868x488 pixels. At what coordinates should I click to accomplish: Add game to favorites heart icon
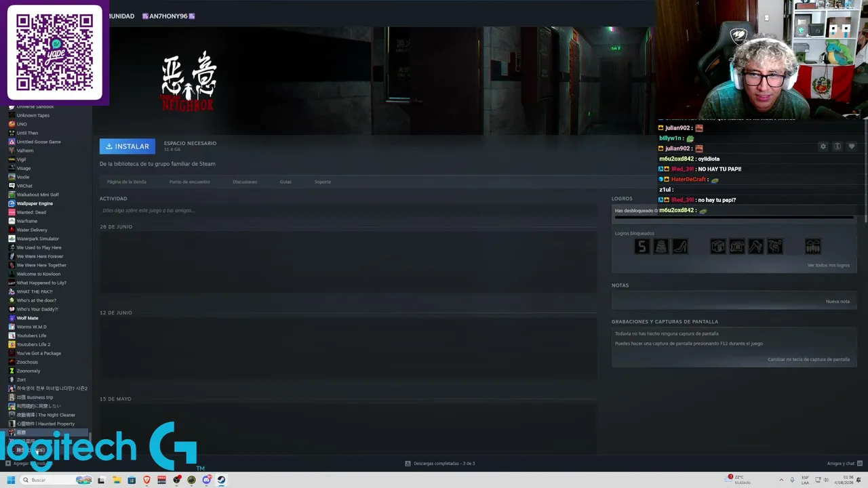pos(852,146)
